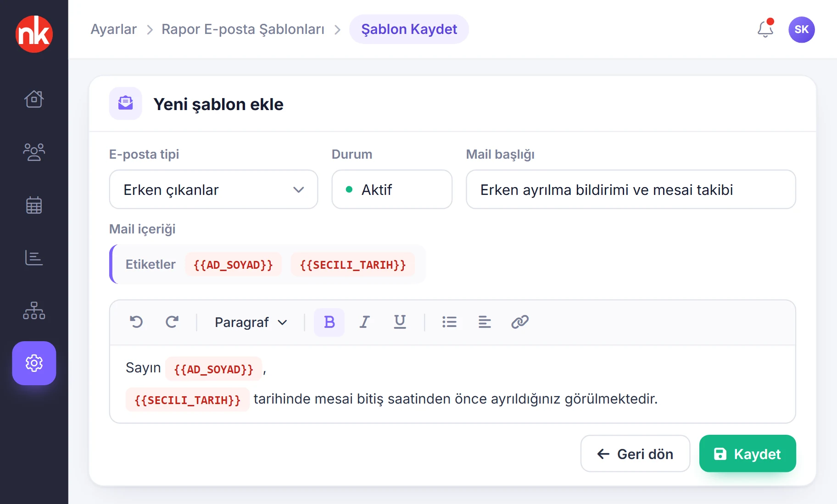Screen dimensions: 837x504
Task: Click the {{SECILI_TARIH}} tag inside the editor body
Action: (x=188, y=400)
